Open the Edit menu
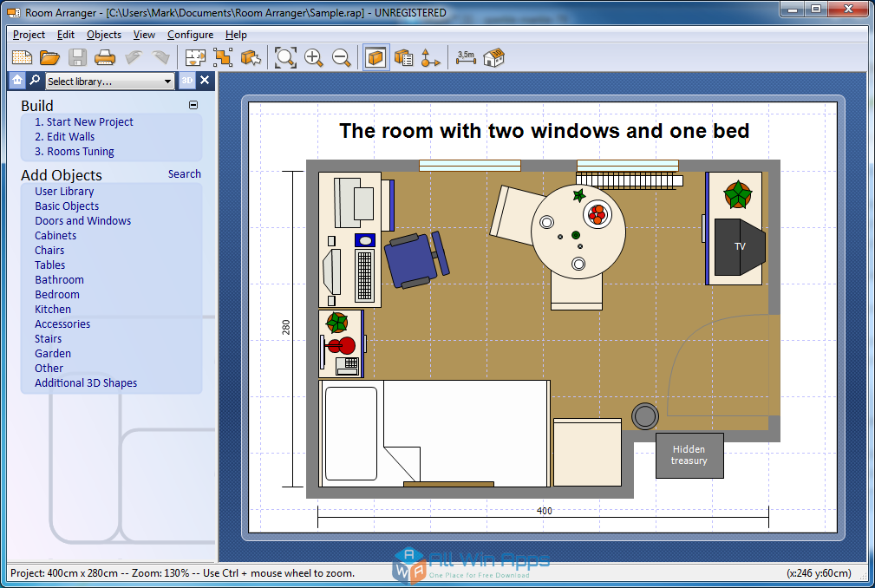The image size is (875, 588). pos(66,35)
